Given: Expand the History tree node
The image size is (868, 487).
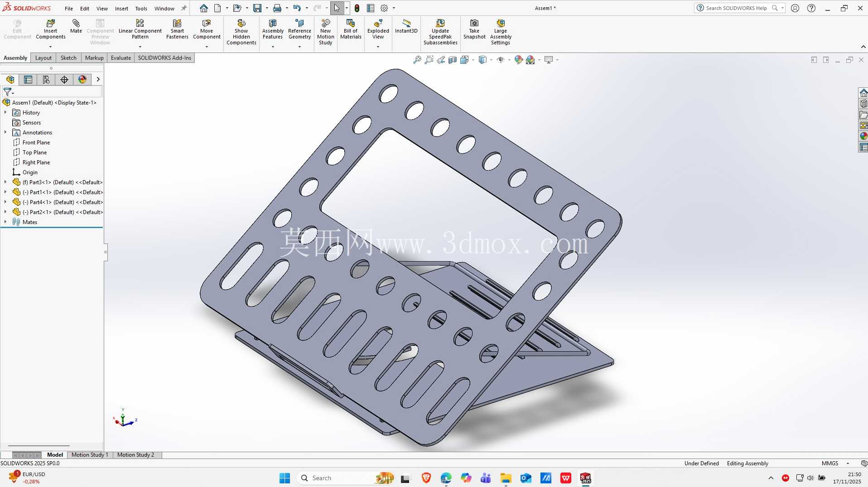Looking at the screenshot, I should tap(5, 112).
